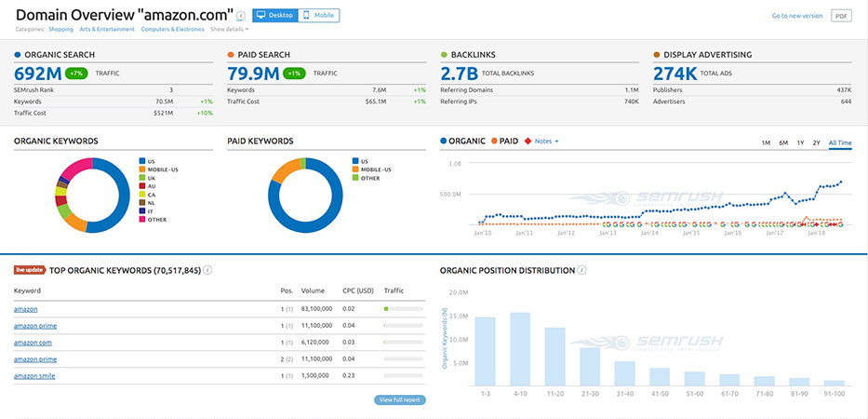Screen dimensions: 868x419
Task: Click the info icon by Organic Position Distribution
Action: pos(581,270)
